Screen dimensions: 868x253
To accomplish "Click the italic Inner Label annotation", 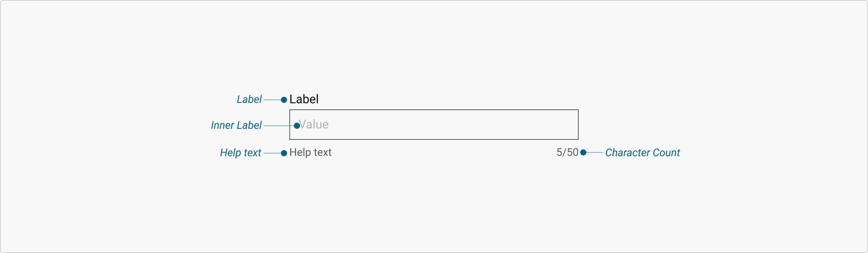I will pos(236,125).
